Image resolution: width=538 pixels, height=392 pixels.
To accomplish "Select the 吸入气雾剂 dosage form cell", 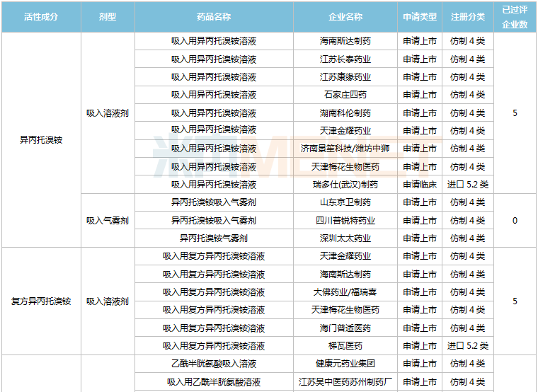I will [108, 220].
